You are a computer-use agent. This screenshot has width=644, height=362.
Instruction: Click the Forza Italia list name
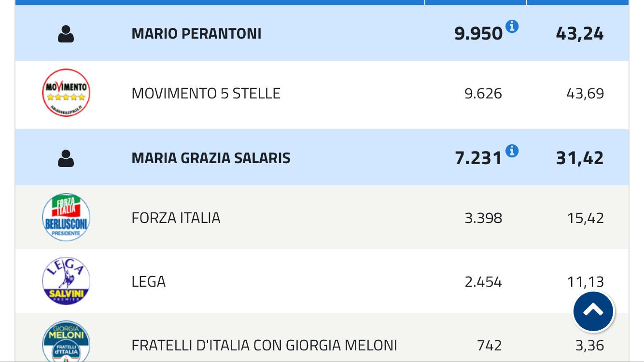(x=176, y=218)
